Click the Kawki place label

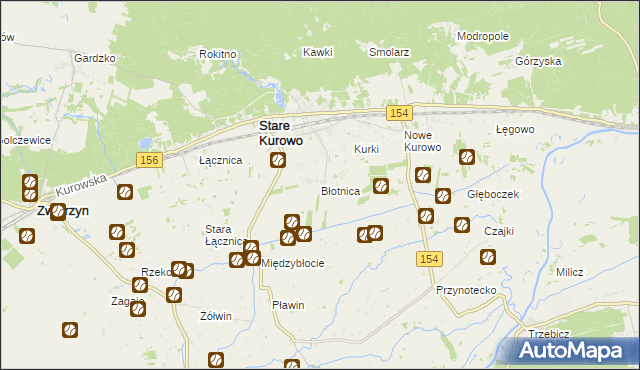[x=318, y=52]
